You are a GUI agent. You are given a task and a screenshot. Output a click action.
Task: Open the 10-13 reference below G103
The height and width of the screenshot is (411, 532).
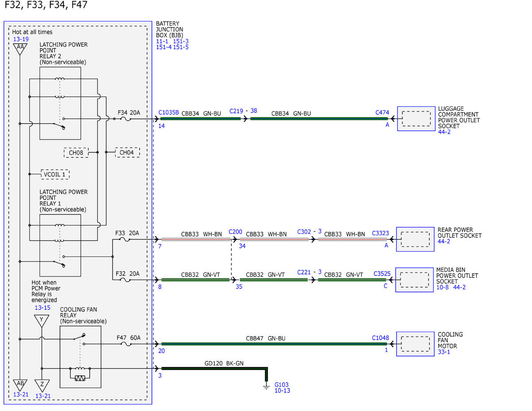(282, 391)
